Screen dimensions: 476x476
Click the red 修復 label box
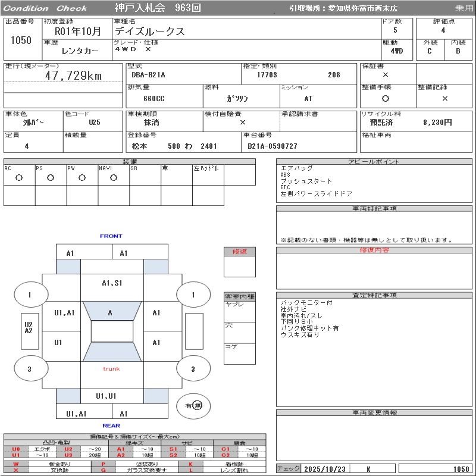(240, 252)
